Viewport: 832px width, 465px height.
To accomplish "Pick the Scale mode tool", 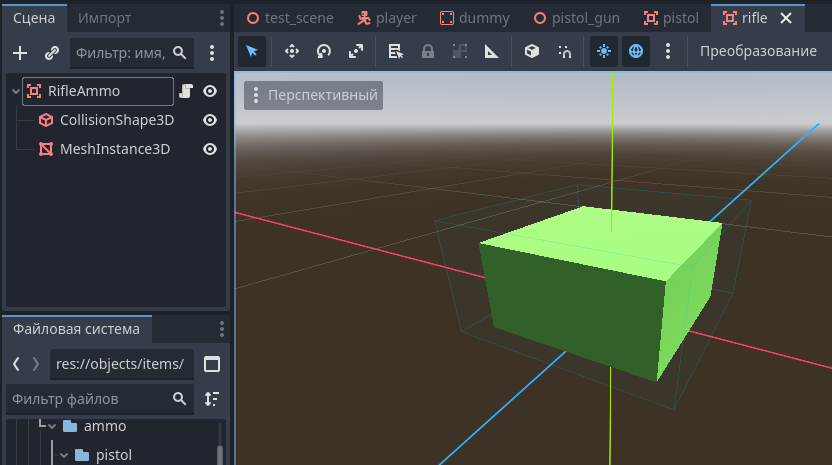I will (356, 51).
